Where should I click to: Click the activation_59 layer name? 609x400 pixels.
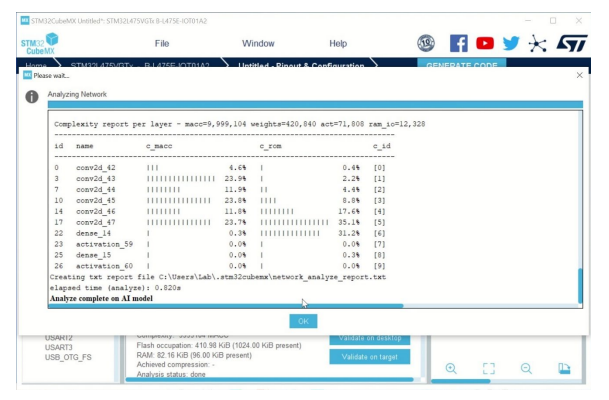tap(104, 244)
